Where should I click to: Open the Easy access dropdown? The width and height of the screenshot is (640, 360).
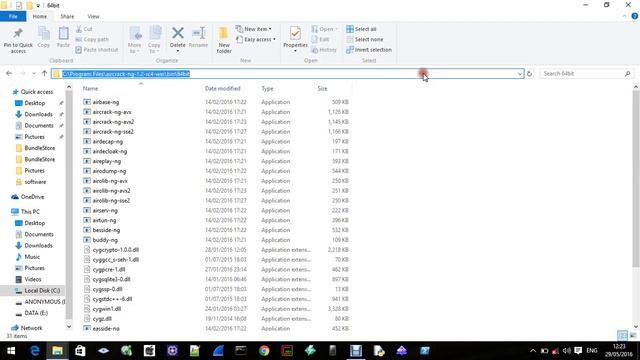(256, 40)
